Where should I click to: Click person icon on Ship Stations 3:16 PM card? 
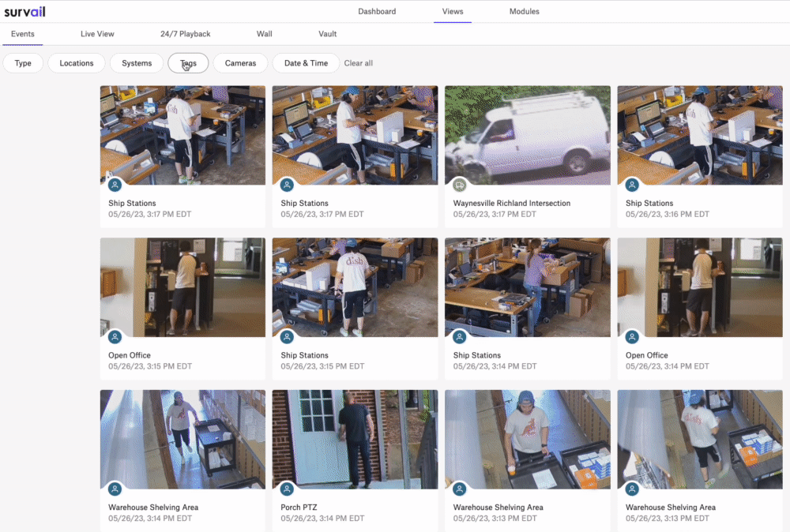click(x=632, y=185)
